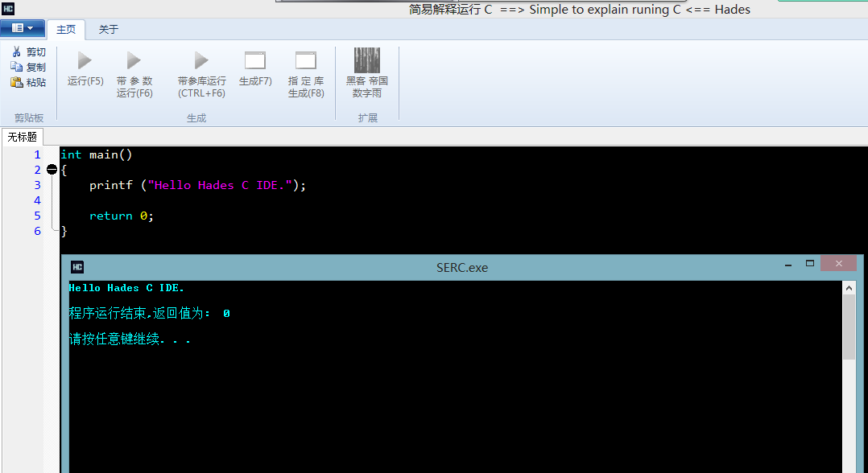The width and height of the screenshot is (868, 473).
Task: Click the HC icon in SERC.exe window
Action: click(77, 267)
